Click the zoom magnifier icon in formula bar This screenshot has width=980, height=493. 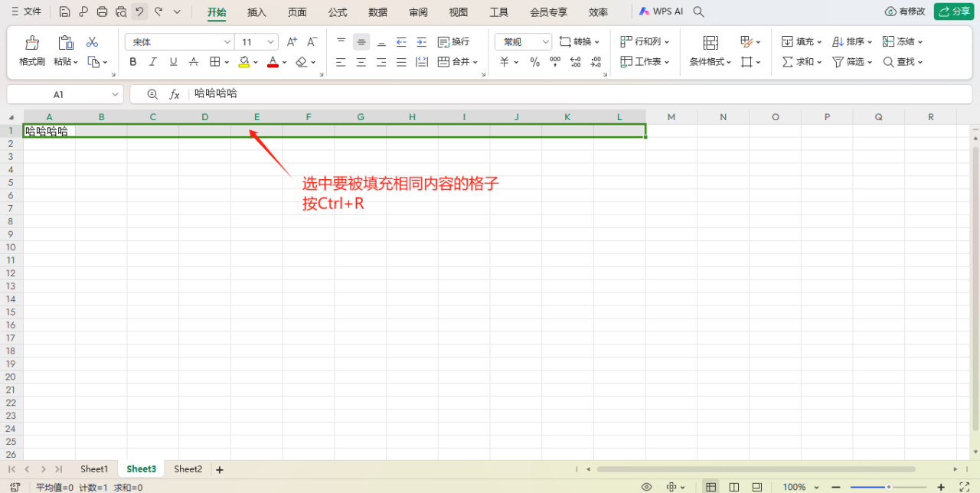152,94
